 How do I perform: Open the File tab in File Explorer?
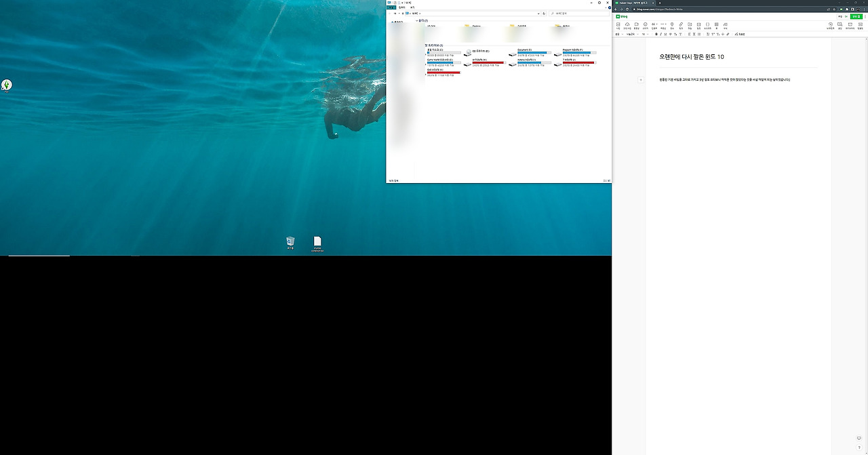pos(391,7)
